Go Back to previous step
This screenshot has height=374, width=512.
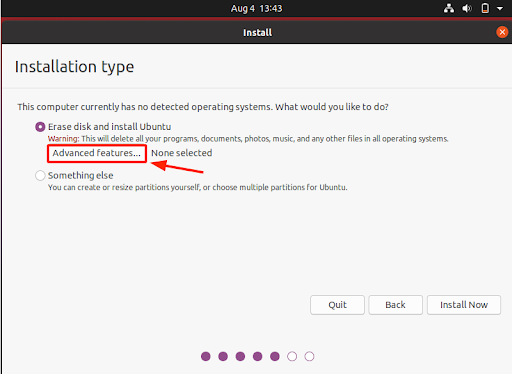coord(395,305)
